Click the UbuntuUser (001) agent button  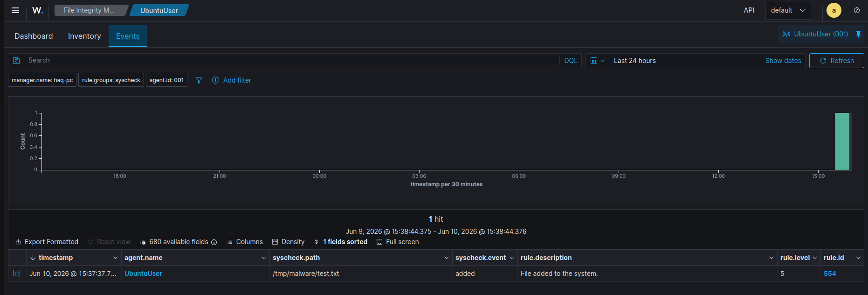815,34
